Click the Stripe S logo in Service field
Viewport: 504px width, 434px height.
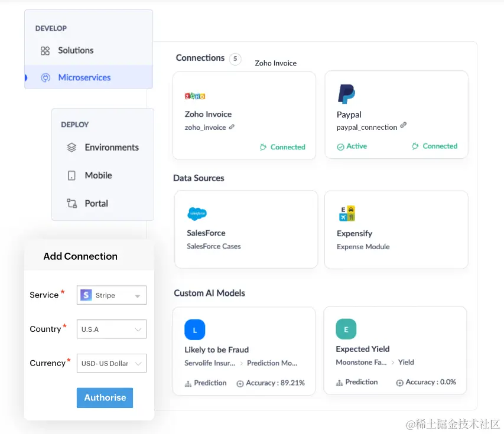(x=86, y=295)
